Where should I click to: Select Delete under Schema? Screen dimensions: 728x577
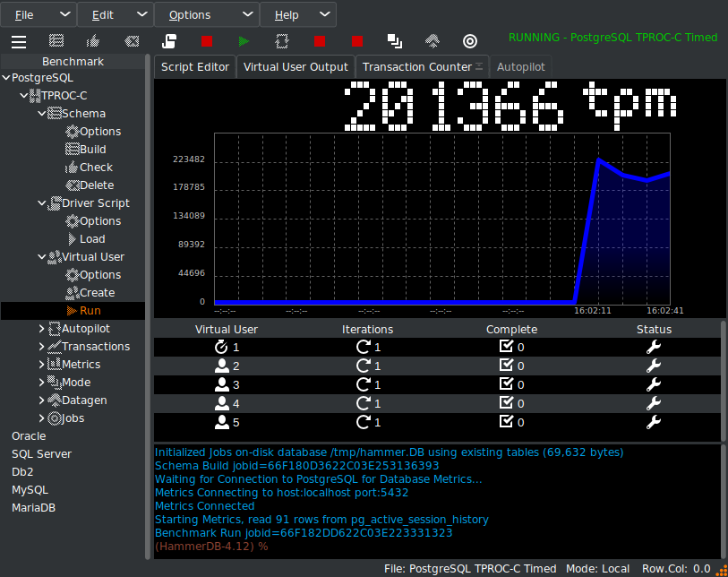click(97, 185)
